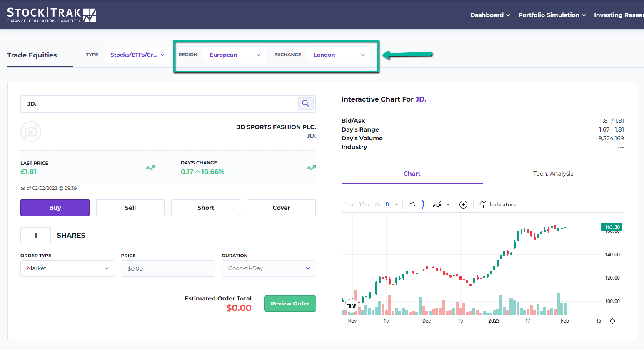Open chart settings gear icon

[612, 321]
